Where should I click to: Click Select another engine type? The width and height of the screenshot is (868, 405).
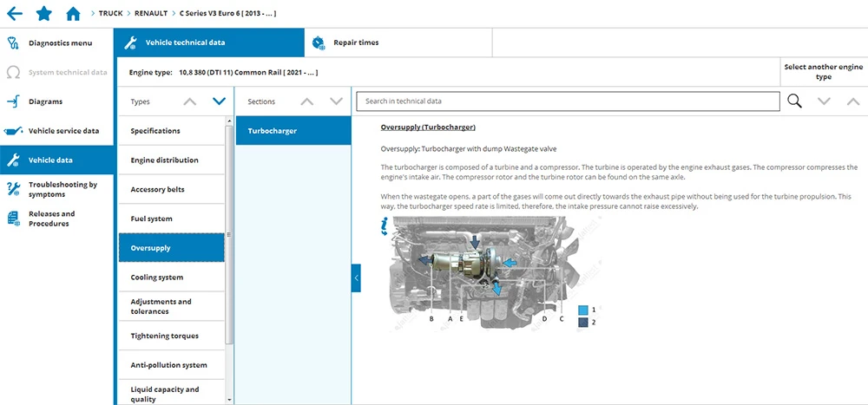823,71
